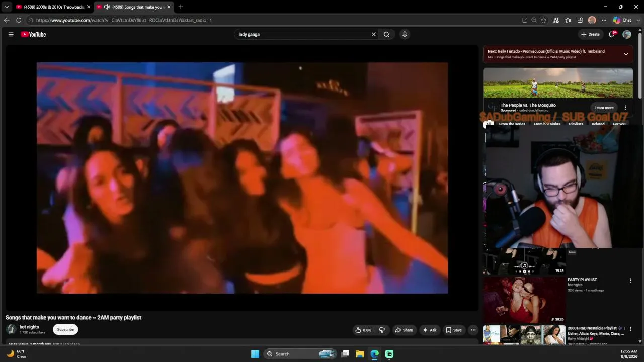Open the 2000s R&B Nostalgia Playlist thumbnail
Viewport: 644px width, 362px height.
(x=524, y=335)
